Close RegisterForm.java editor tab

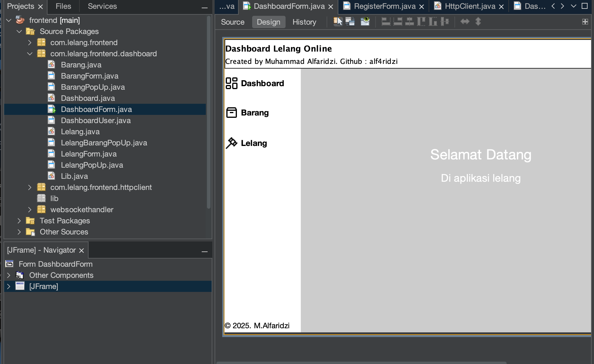click(x=422, y=6)
